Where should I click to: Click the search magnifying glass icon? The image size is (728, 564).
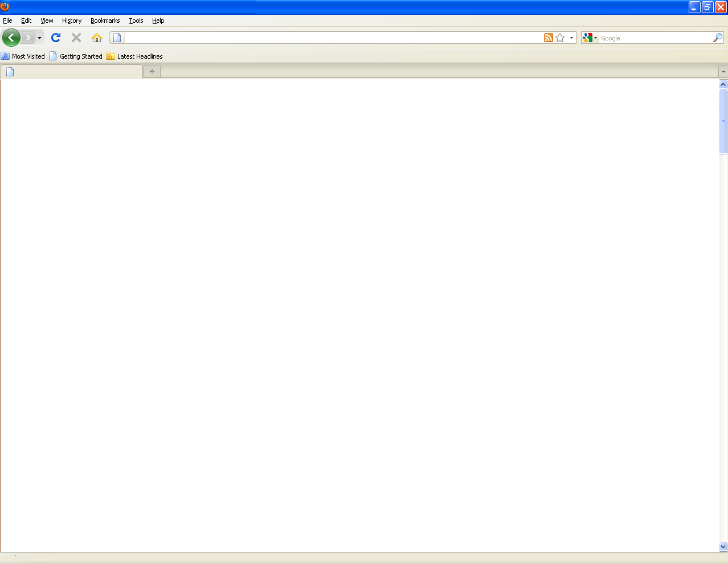point(717,38)
